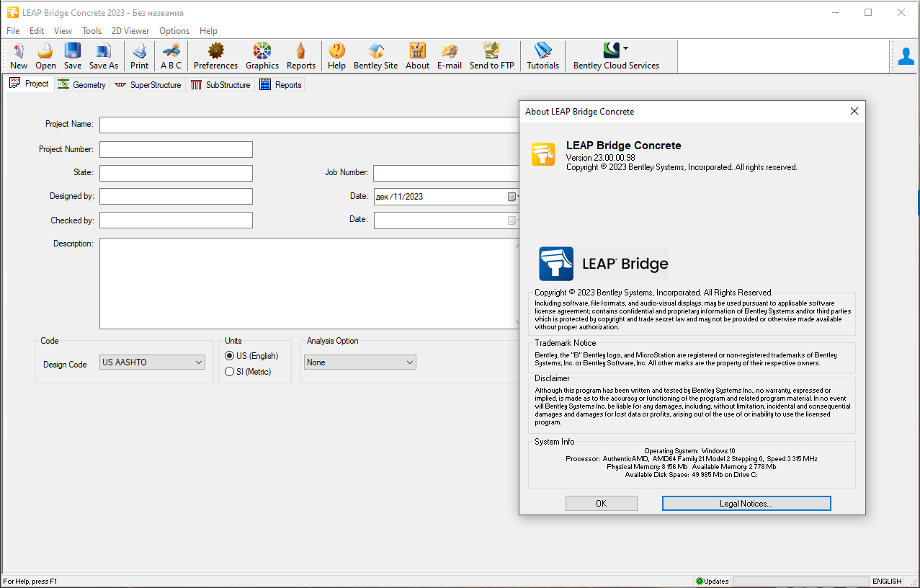Click the ENGLISH language status bar entry
Screen dimensions: 920x588
point(887,581)
